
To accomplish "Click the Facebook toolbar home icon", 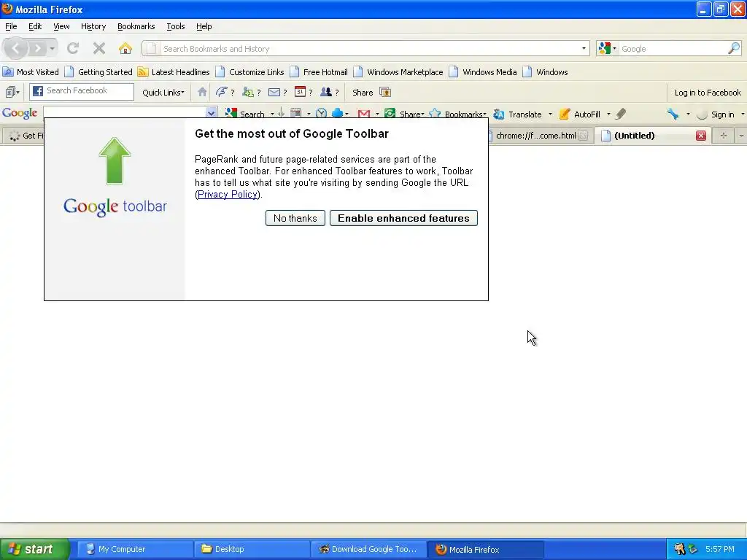I will point(202,92).
